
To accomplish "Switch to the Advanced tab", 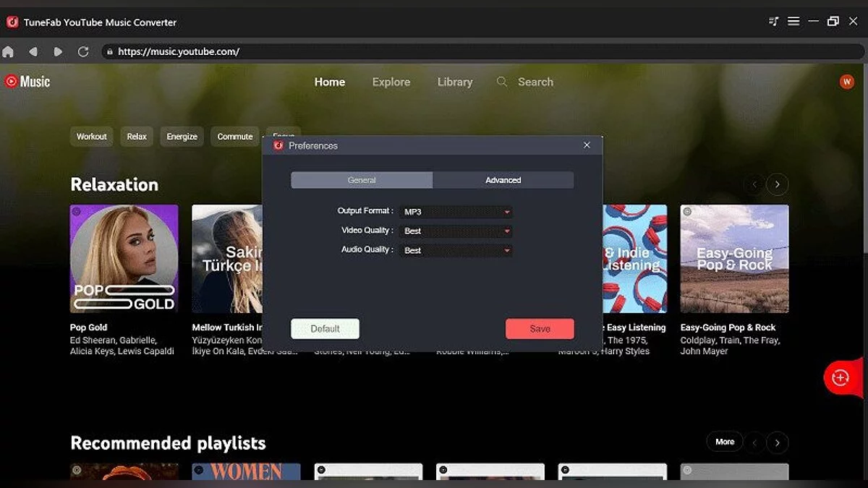I will pos(503,180).
